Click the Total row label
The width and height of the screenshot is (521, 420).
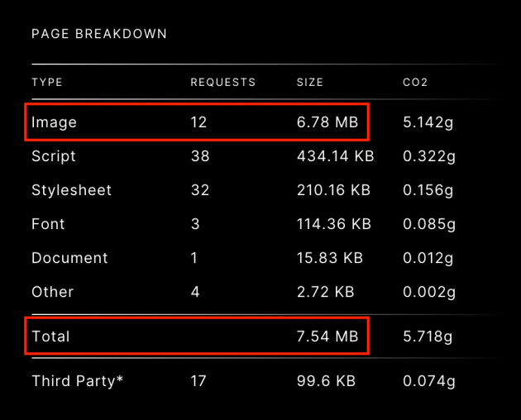[50, 336]
